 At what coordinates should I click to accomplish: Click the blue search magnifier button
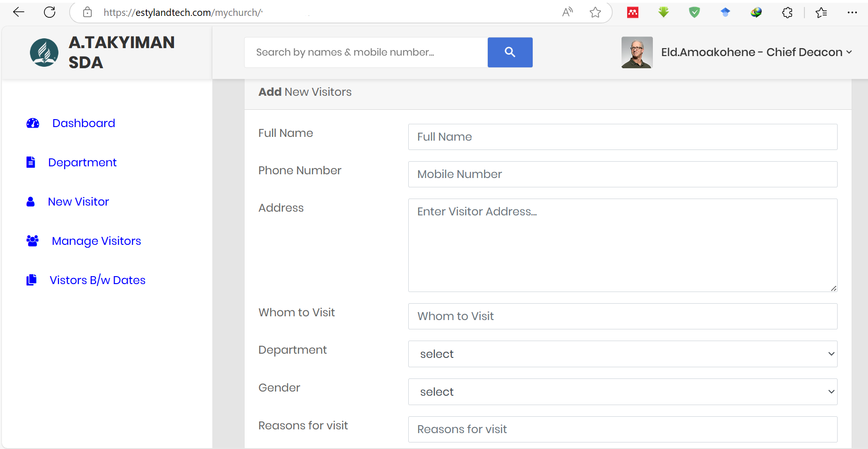pos(510,52)
